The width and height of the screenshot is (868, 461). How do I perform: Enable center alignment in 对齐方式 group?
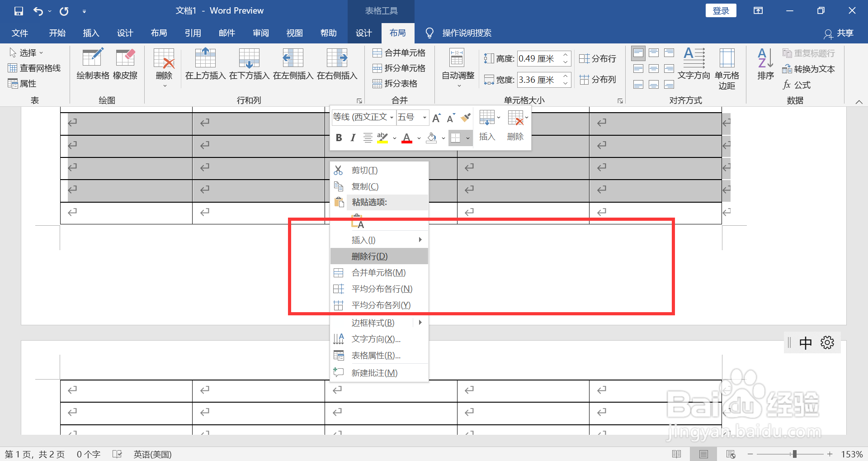[x=654, y=68]
